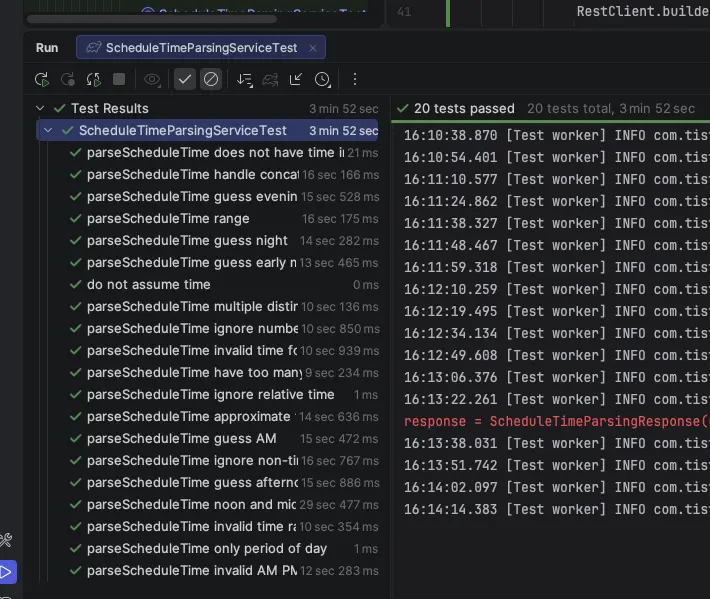The height and width of the screenshot is (599, 710).
Task: Collapse the ScheduleTimeParsingServiceTest tree node
Action: tap(48, 130)
